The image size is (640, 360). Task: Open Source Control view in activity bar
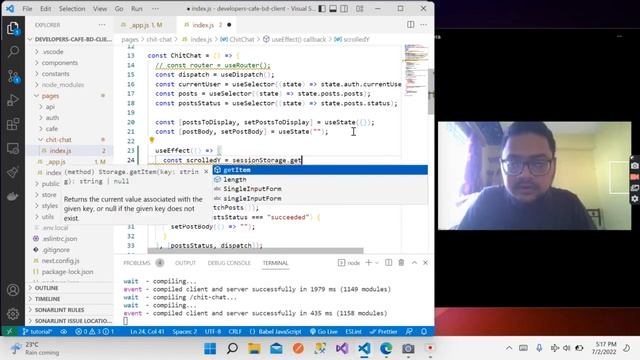(13, 76)
